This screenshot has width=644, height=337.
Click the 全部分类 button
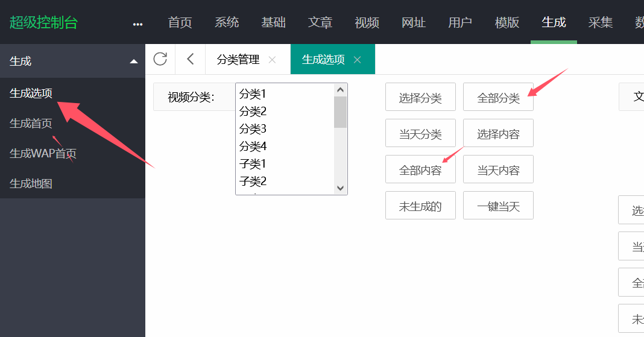point(498,98)
